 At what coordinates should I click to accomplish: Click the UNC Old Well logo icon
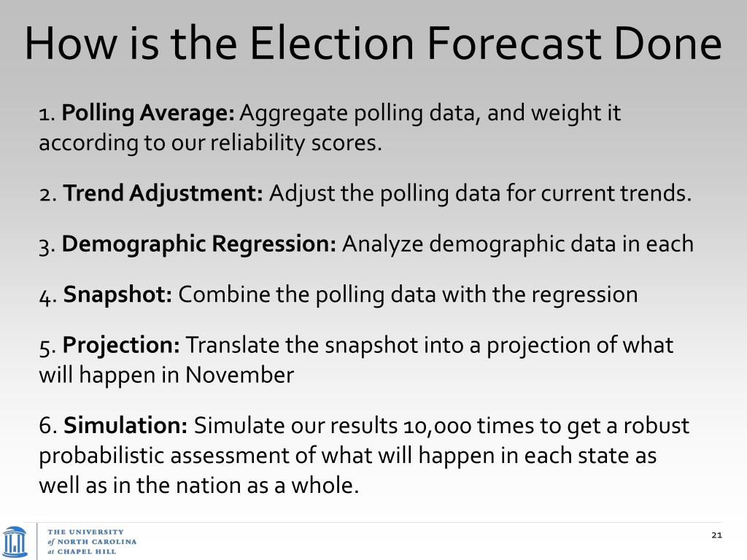[x=15, y=542]
